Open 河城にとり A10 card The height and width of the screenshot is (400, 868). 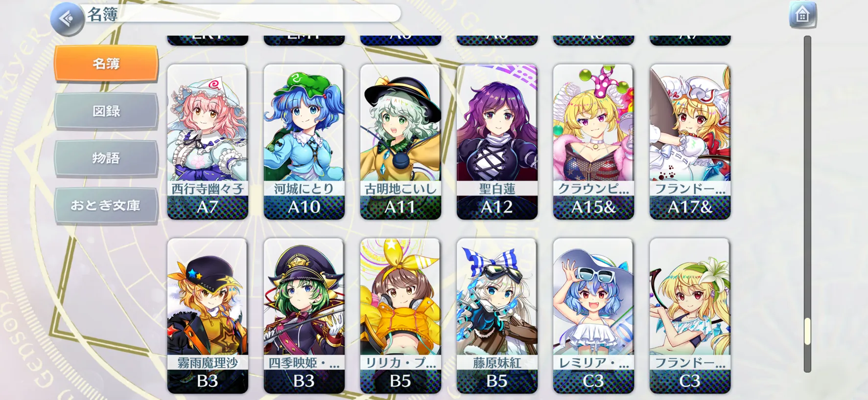pos(304,142)
